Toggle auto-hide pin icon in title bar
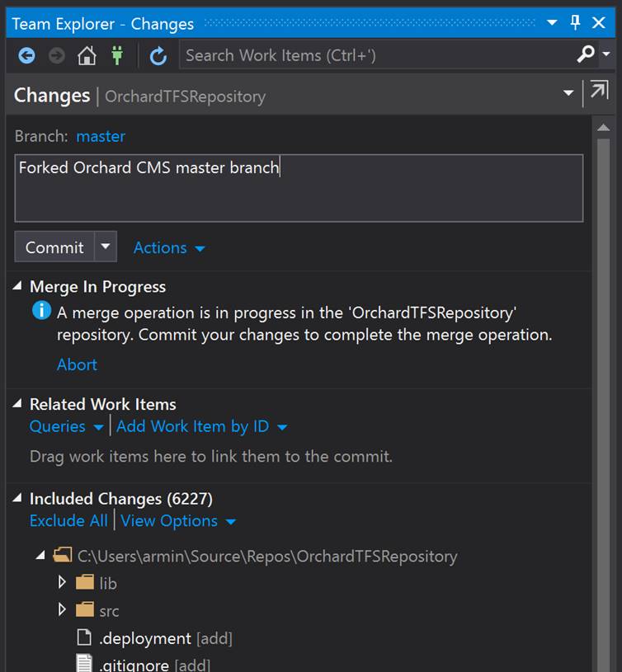The height and width of the screenshot is (672, 622). coord(575,22)
